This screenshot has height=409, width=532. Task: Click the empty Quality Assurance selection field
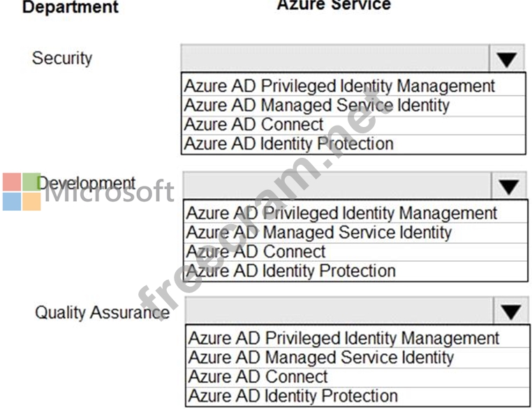click(339, 311)
